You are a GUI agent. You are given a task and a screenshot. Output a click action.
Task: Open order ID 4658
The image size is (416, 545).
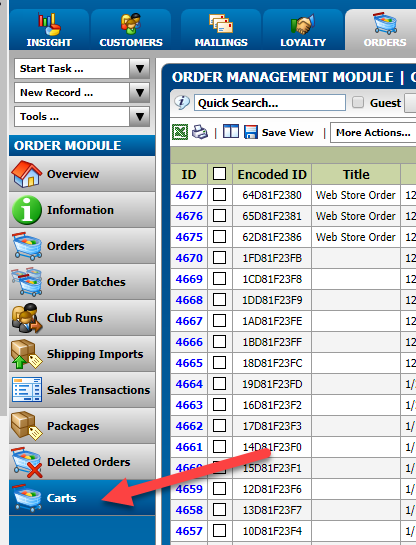[x=189, y=510]
